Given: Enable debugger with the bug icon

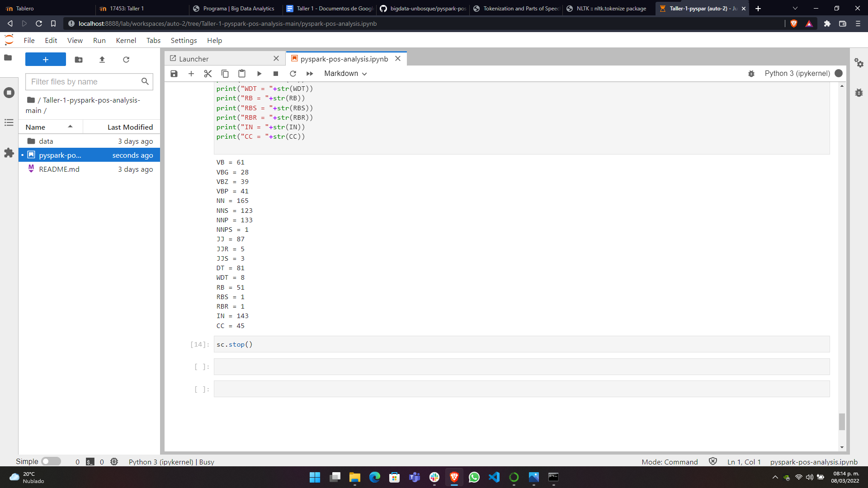Looking at the screenshot, I should tap(751, 74).
